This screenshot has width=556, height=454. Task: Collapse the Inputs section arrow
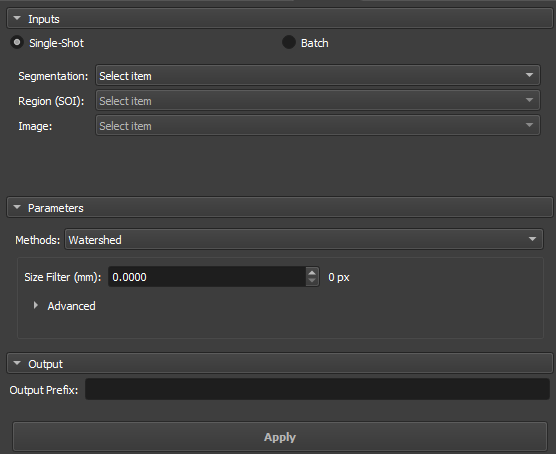coord(17,18)
